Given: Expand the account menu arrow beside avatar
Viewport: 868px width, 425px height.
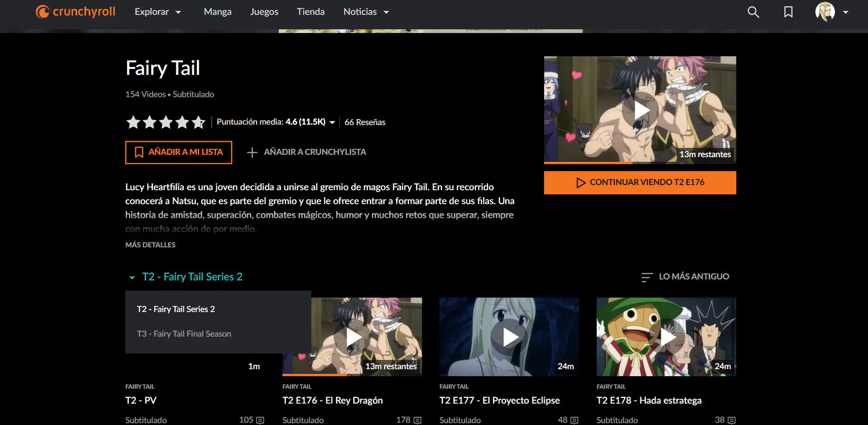Looking at the screenshot, I should [846, 13].
